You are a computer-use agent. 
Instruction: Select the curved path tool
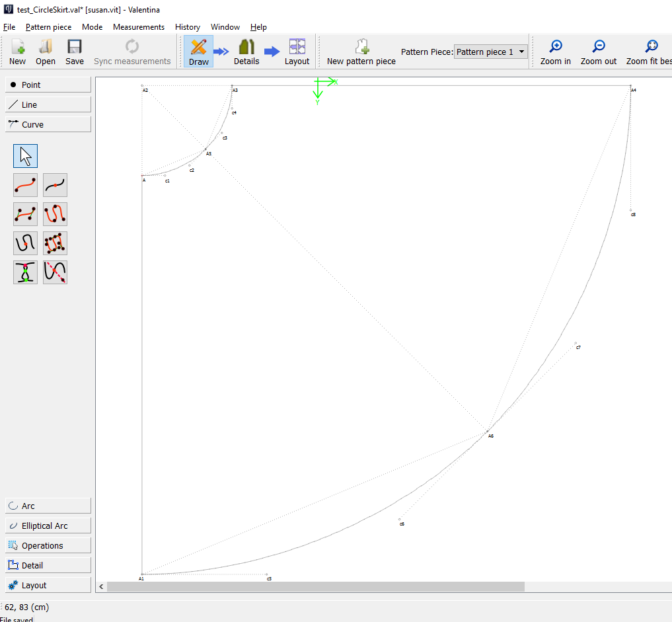pyautogui.click(x=55, y=214)
